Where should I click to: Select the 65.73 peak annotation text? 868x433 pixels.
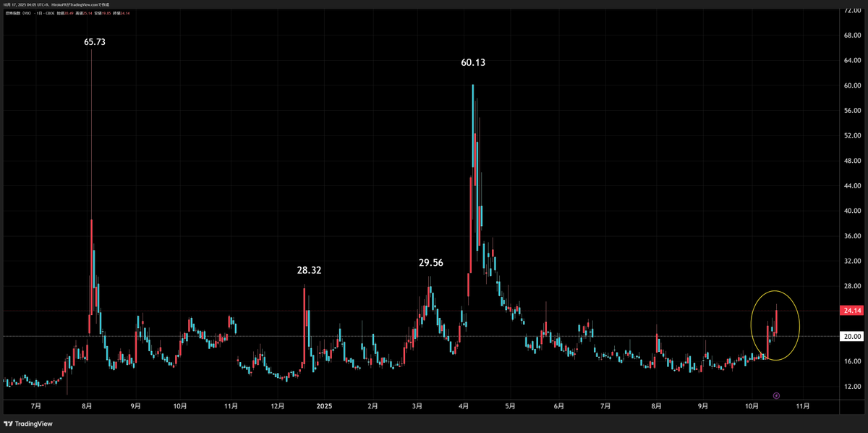(x=95, y=42)
